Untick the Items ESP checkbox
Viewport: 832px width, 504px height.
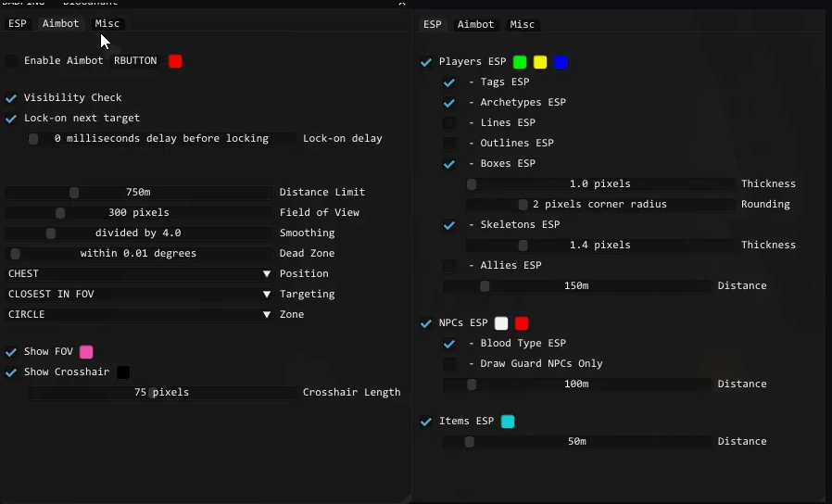coord(426,422)
